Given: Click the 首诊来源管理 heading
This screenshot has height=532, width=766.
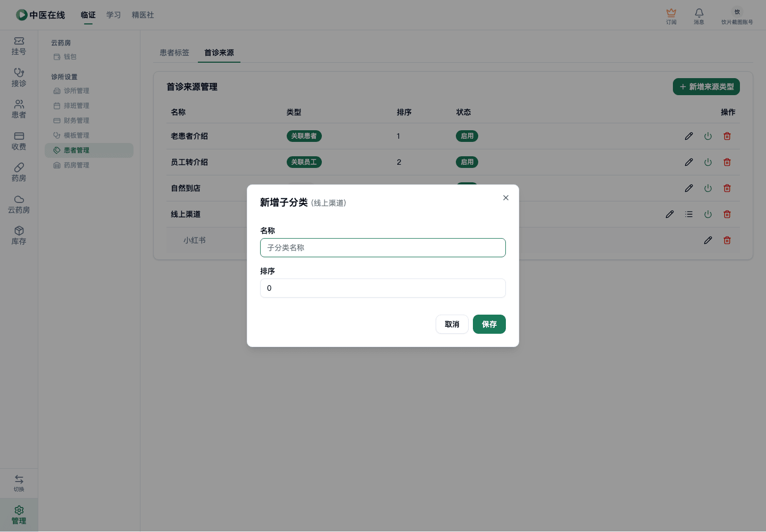Looking at the screenshot, I should (x=192, y=87).
